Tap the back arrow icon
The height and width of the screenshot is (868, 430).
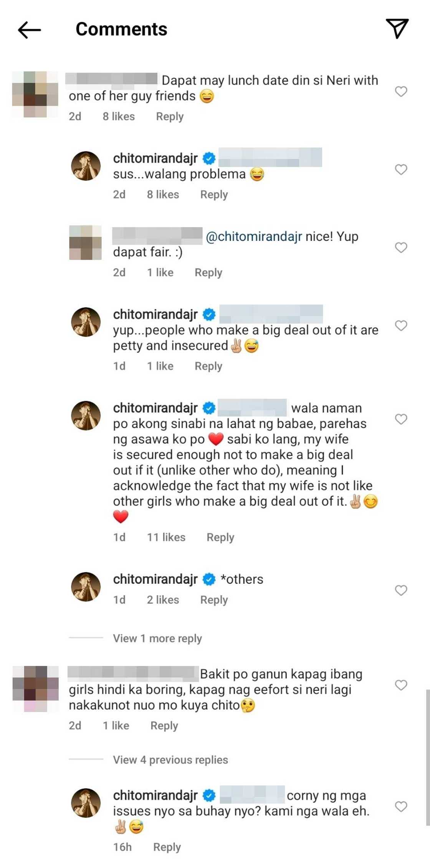pos(29,30)
